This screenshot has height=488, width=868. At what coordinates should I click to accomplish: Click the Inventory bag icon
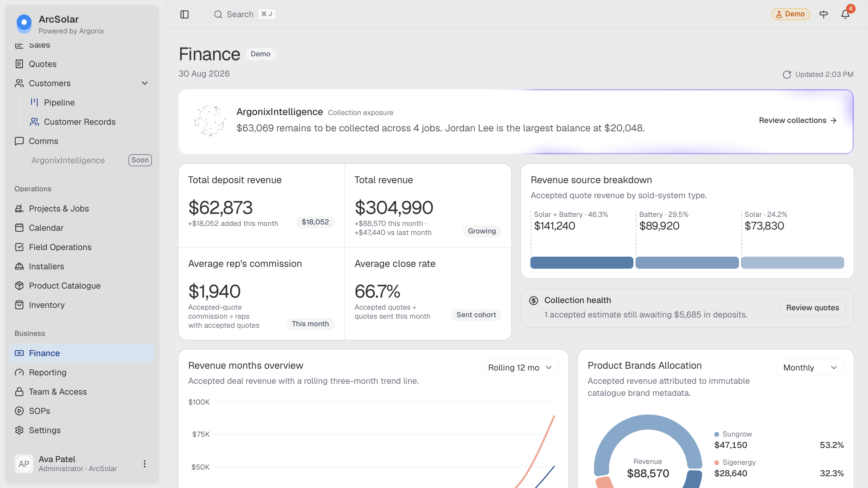point(19,305)
